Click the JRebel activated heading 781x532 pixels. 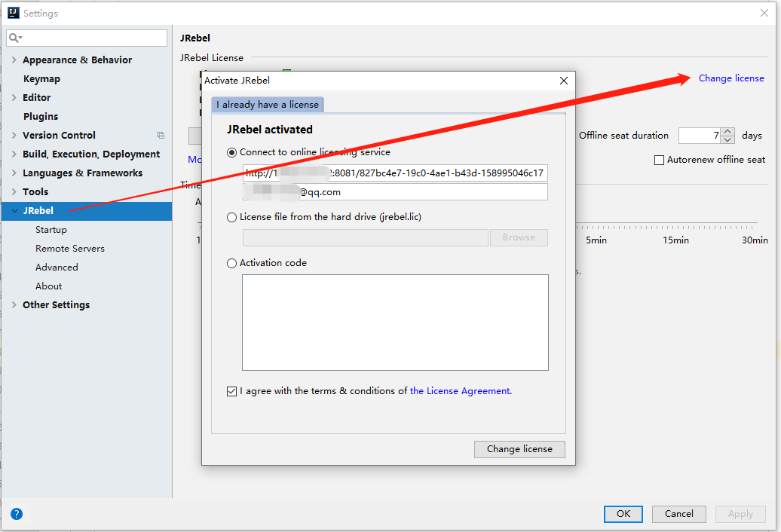point(269,130)
